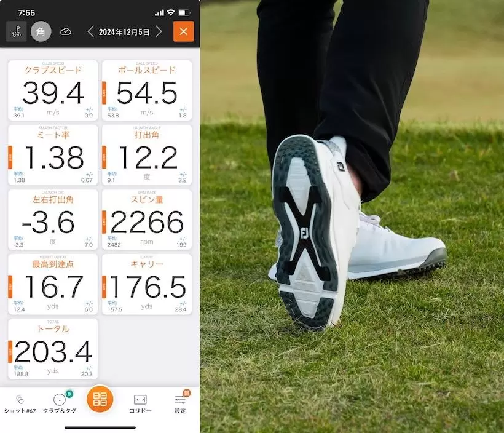Tap the 打出角 12.2 launch angle tile

point(147,155)
